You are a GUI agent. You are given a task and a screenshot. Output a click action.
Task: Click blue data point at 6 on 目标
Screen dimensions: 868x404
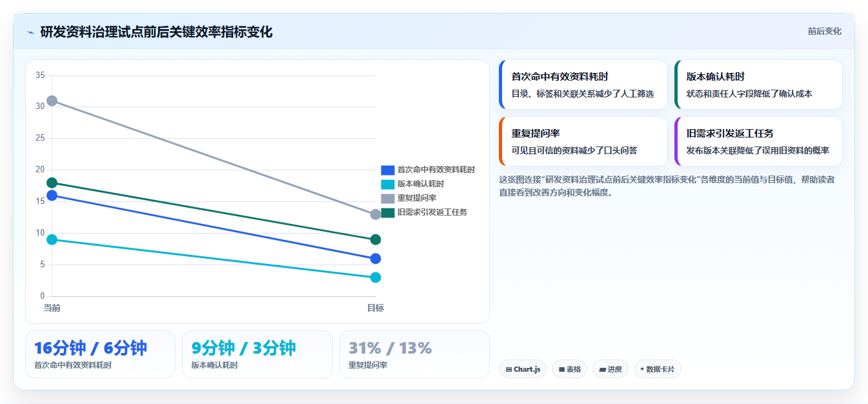click(x=376, y=259)
